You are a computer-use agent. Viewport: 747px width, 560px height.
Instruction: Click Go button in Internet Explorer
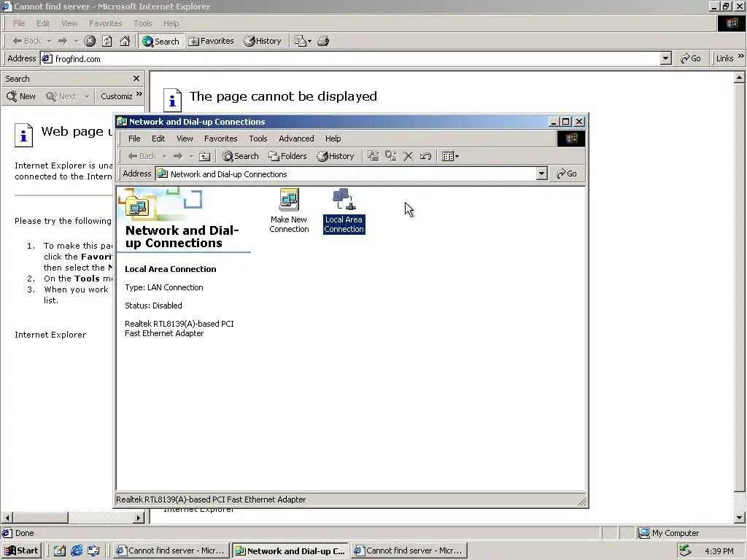point(691,58)
